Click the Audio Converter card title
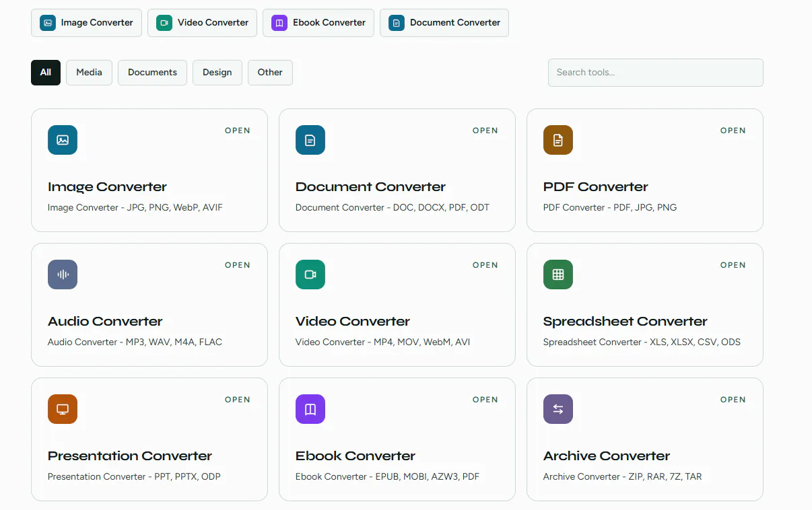Screen dimensions: 812x510 click(x=105, y=322)
